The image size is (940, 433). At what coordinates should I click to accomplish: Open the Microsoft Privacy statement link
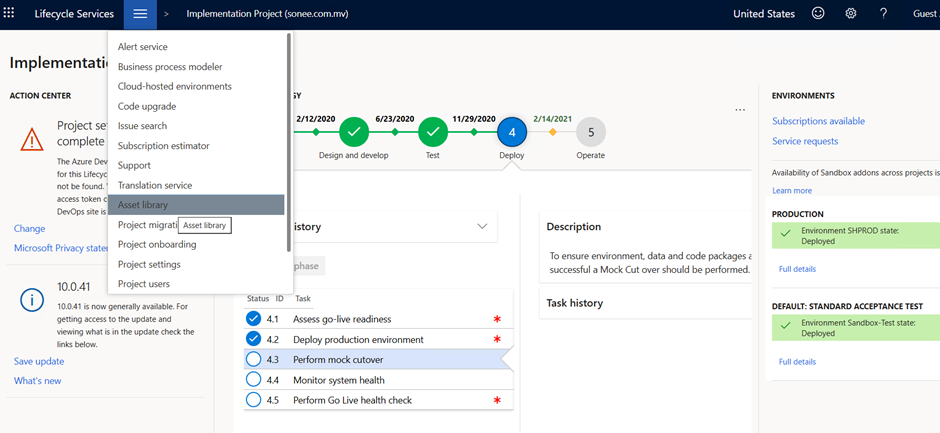(x=61, y=248)
